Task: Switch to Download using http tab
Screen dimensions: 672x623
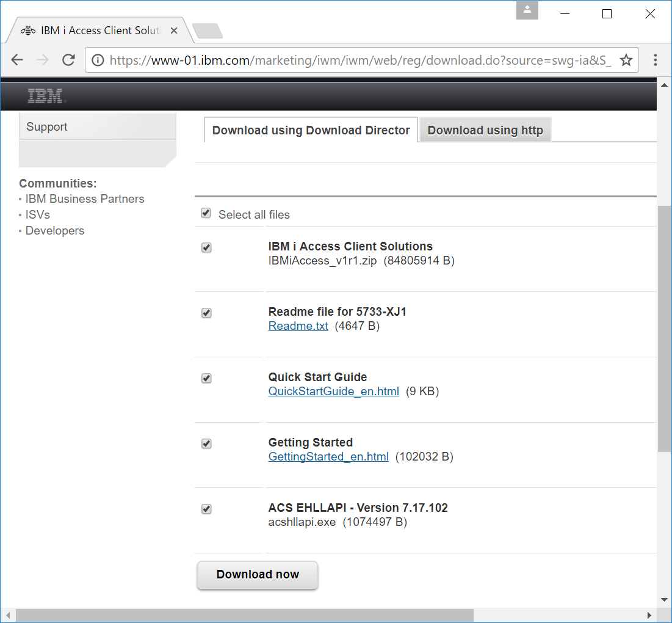Action: pos(485,130)
